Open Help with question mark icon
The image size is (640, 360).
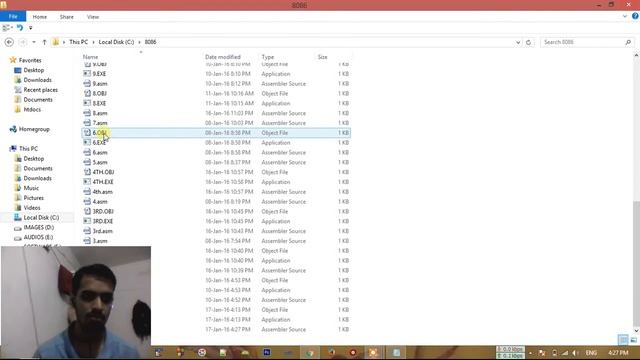(635, 16)
